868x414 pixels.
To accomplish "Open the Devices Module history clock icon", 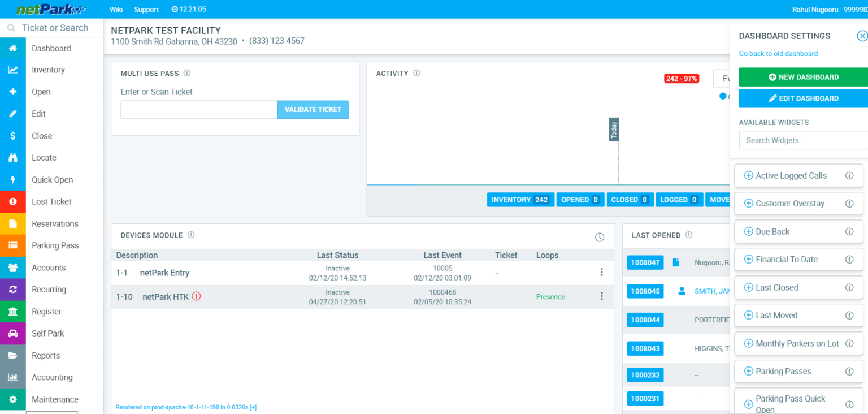I will (600, 238).
